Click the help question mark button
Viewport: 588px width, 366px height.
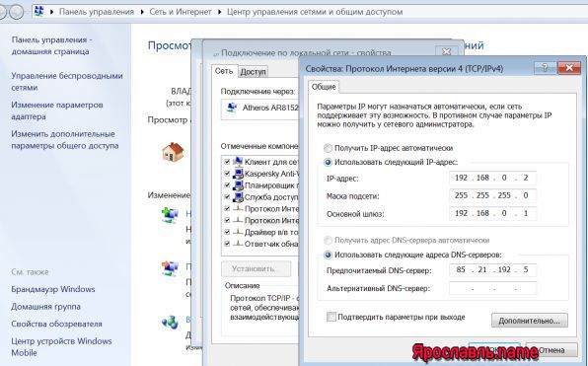pos(546,68)
